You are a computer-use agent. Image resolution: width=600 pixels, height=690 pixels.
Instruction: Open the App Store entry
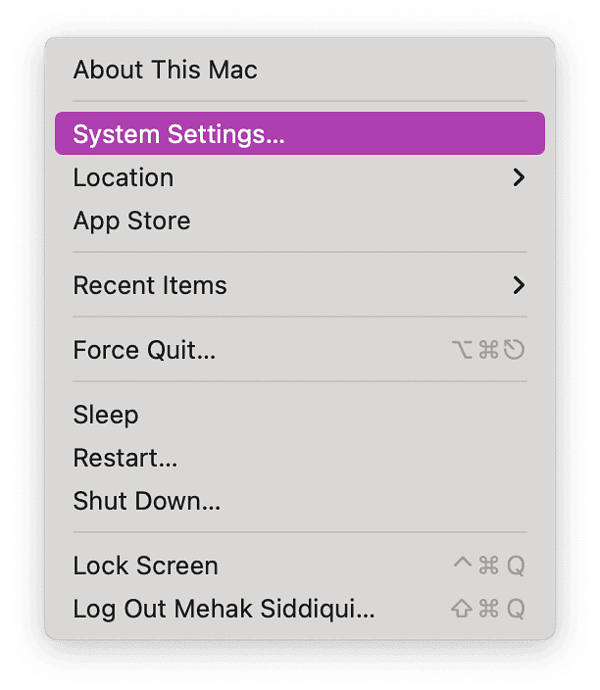[x=131, y=221]
